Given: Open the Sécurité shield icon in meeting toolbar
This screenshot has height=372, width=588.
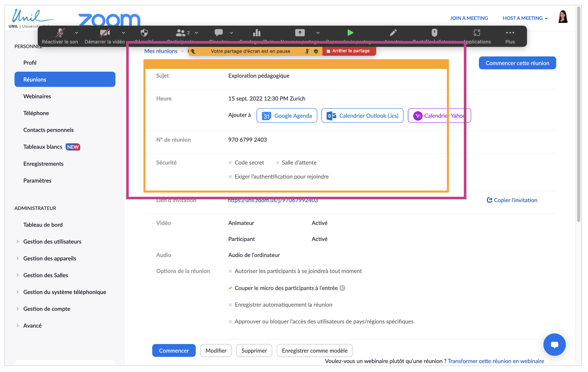Looking at the screenshot, I should [144, 33].
